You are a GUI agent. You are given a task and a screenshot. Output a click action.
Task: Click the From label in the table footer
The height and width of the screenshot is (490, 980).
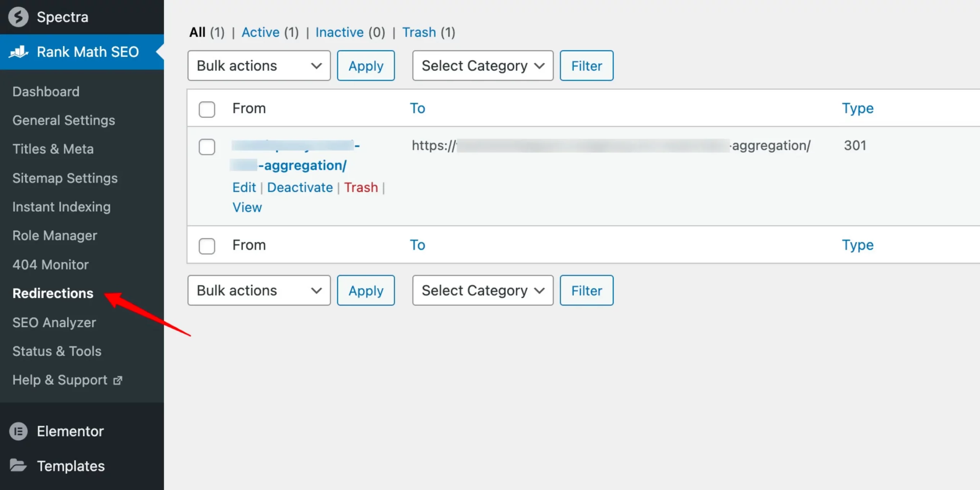click(249, 245)
